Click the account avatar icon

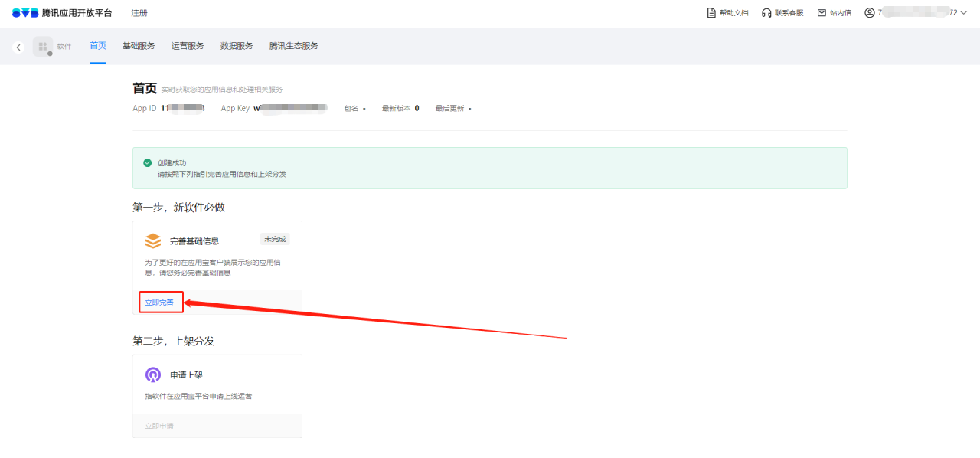point(868,12)
